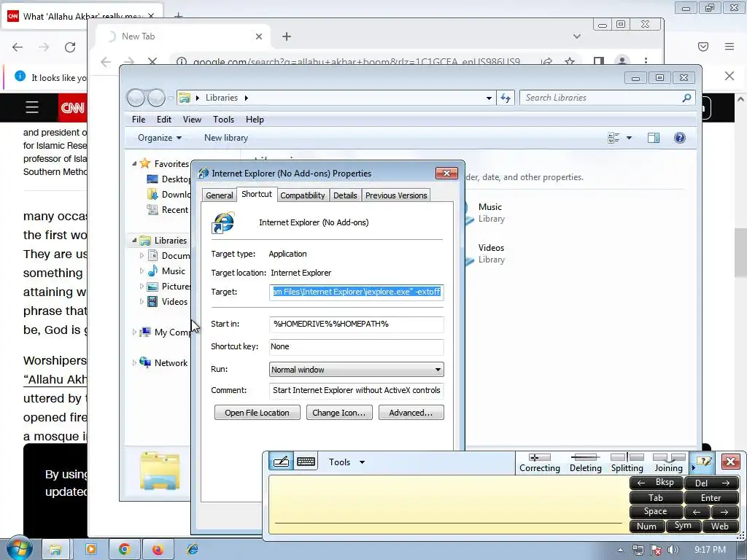Expand the Network tree node
Viewport: 747px width, 560px height.
pyautogui.click(x=134, y=363)
